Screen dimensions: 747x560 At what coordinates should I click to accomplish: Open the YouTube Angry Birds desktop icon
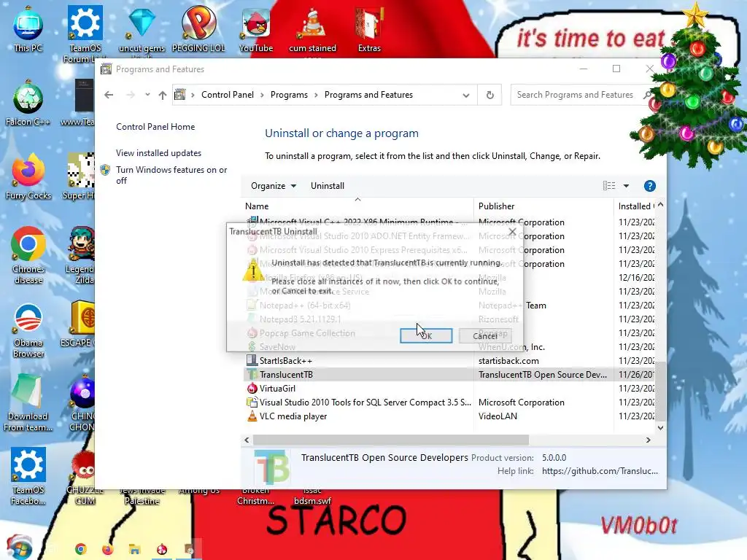click(256, 29)
